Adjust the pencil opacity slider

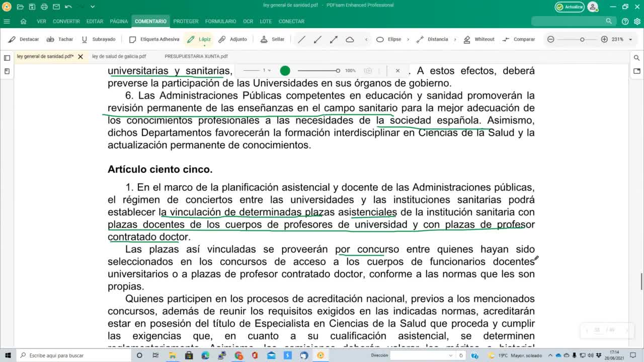[319, 71]
